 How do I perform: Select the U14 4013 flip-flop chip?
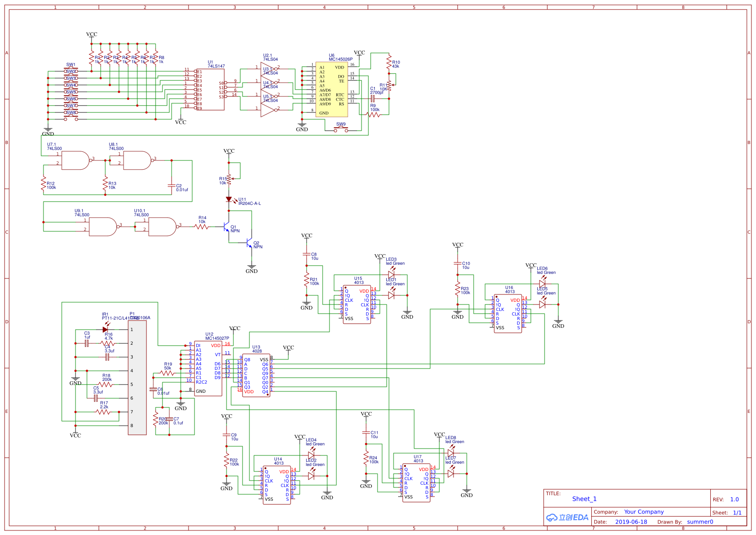pos(277,485)
